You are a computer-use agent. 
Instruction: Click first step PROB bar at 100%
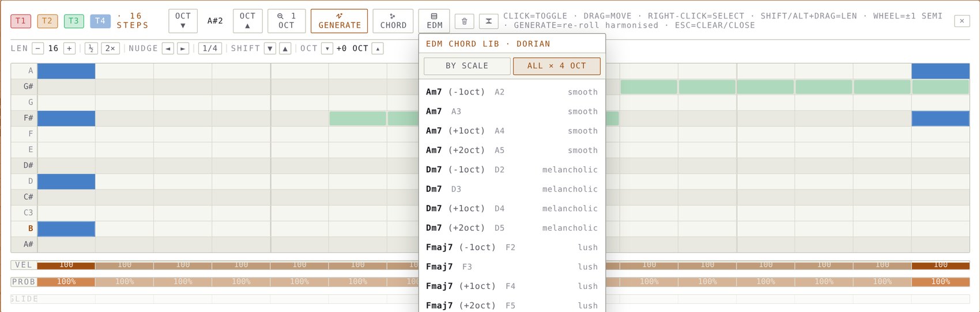66,282
